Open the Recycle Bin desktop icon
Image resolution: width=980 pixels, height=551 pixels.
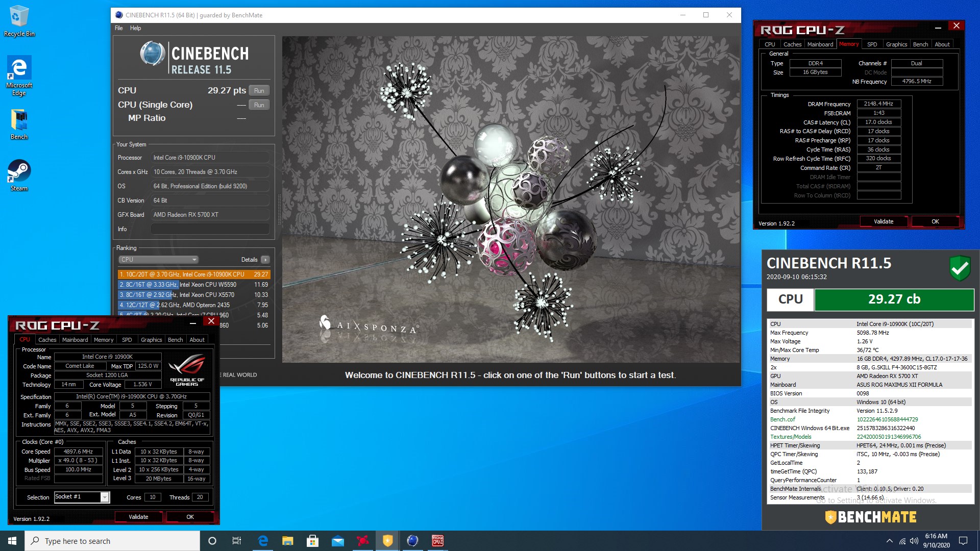click(19, 21)
